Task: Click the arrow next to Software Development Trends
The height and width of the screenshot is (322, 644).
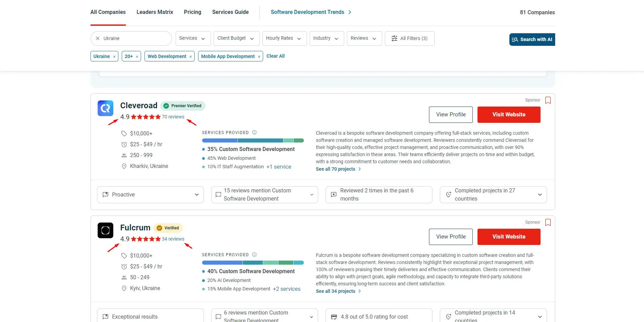Action: [350, 12]
